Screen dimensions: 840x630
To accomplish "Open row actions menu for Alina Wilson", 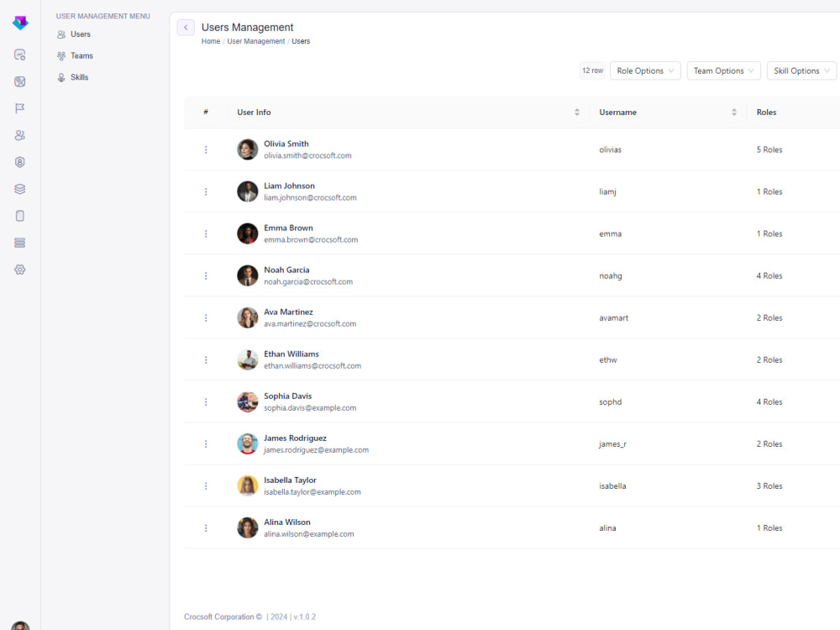I will pos(206,528).
